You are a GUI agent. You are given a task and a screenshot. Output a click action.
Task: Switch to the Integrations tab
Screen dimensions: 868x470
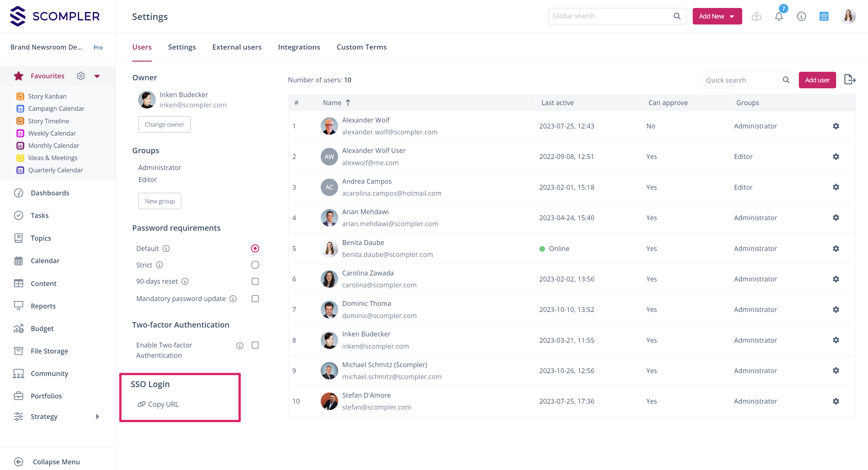299,47
